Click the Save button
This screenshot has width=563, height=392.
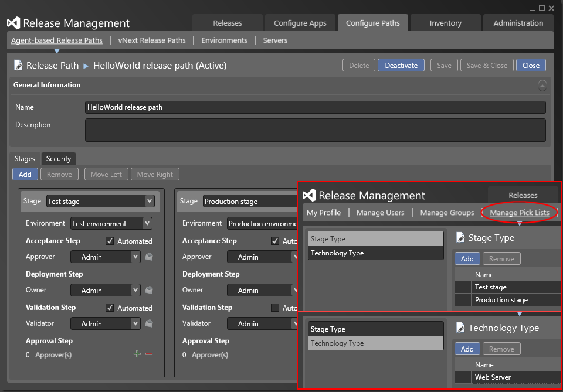tap(444, 65)
